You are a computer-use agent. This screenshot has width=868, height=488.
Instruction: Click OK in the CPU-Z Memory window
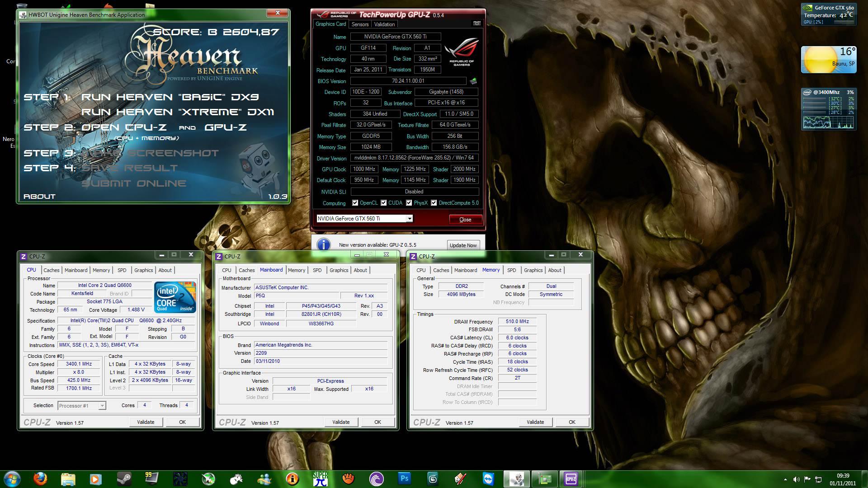[572, 422]
